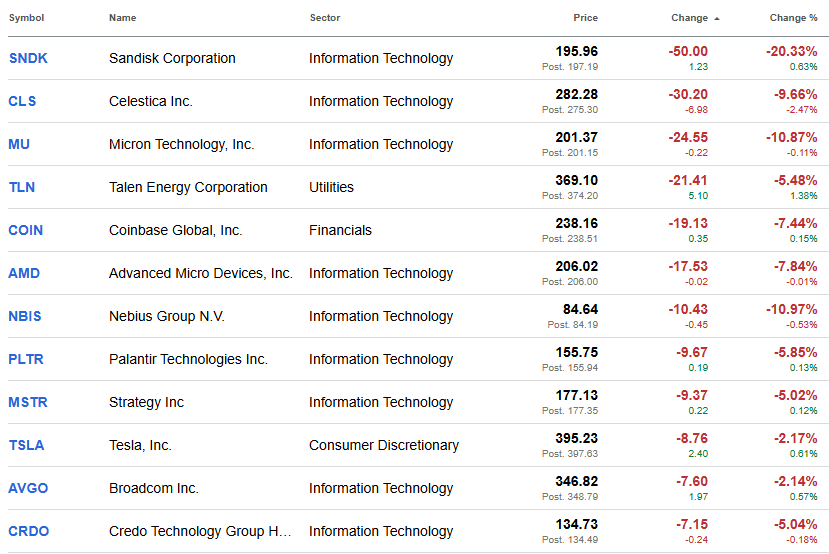The height and width of the screenshot is (554, 829).
Task: Sort table by Sector column header
Action: tap(325, 18)
